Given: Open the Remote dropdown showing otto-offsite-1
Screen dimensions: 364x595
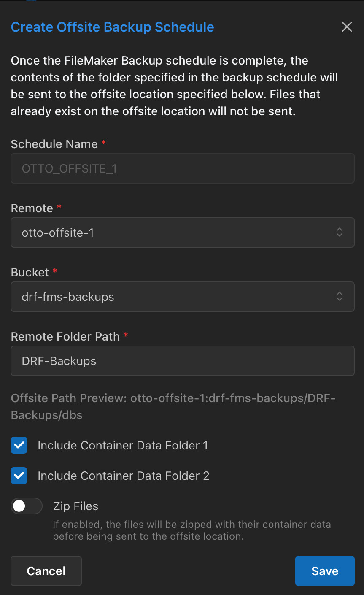Looking at the screenshot, I should [182, 233].
